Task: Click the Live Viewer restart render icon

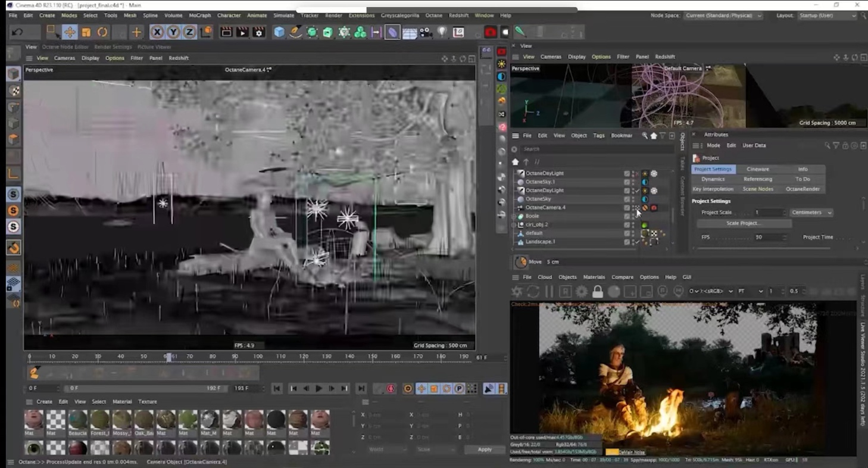Action: 533,291
